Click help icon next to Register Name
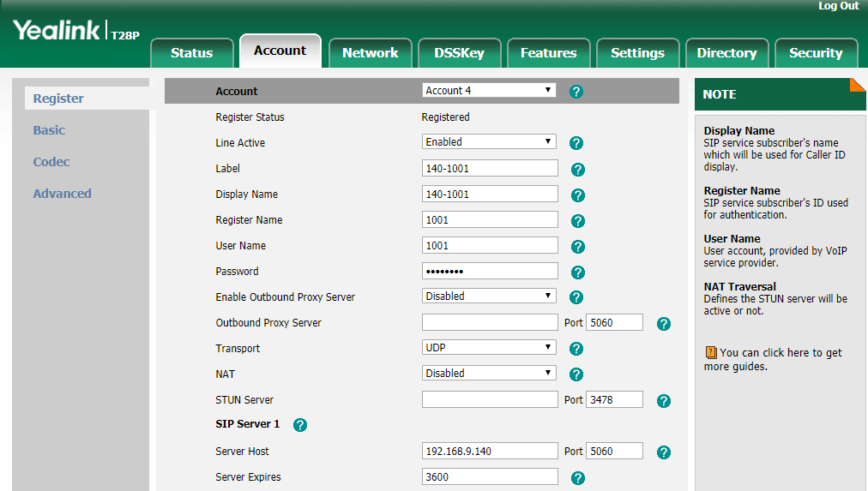This screenshot has width=868, height=491. pyautogui.click(x=578, y=221)
